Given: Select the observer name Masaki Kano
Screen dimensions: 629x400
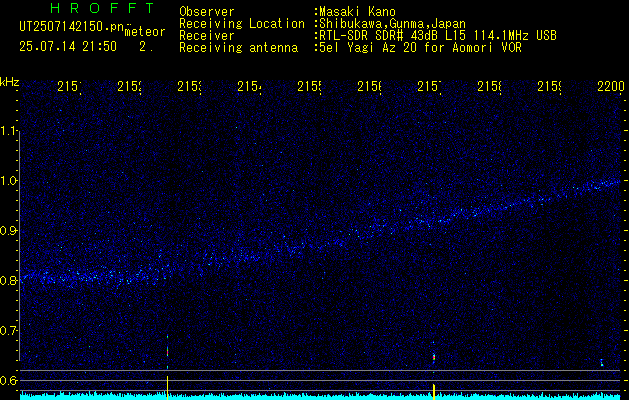Looking at the screenshot, I should (x=357, y=12).
